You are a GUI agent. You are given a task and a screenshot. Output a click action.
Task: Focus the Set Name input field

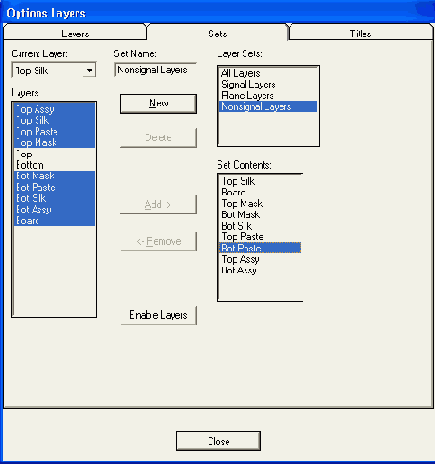click(155, 70)
